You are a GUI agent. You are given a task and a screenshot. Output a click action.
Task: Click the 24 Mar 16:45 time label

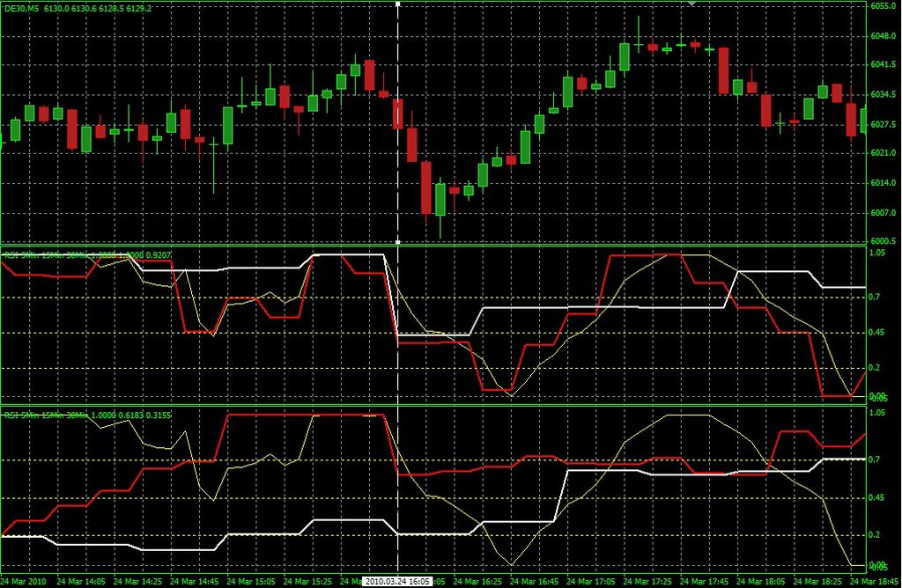pyautogui.click(x=534, y=581)
